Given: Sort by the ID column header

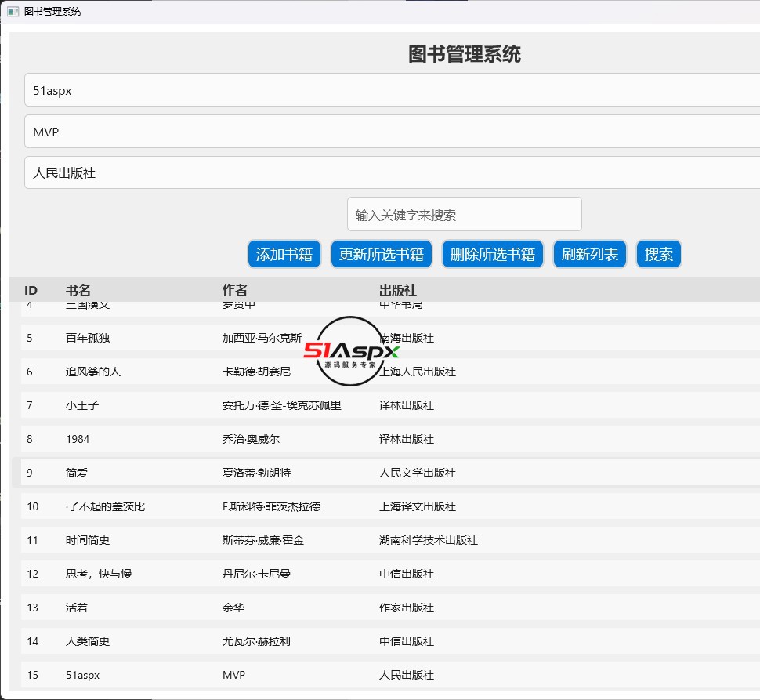Looking at the screenshot, I should [x=31, y=290].
